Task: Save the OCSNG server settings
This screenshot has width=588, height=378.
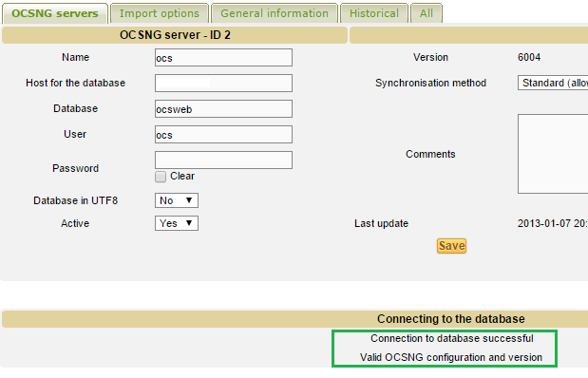Action: [451, 246]
